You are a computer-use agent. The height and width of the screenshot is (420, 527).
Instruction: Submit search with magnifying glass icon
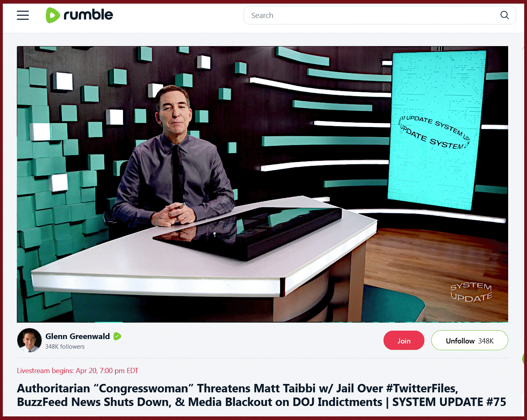tap(505, 15)
